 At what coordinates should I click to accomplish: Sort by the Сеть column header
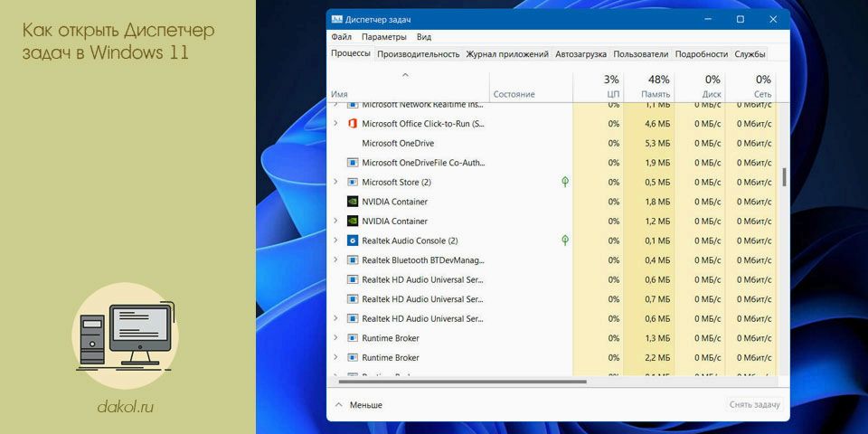[x=750, y=86]
